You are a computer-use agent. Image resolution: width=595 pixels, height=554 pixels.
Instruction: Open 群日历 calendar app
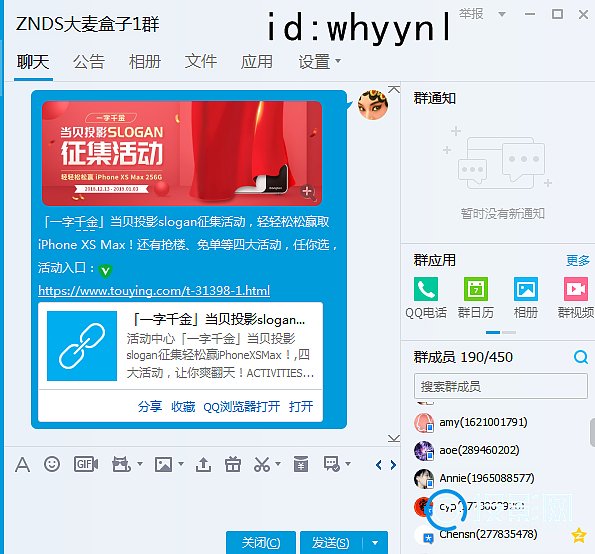click(476, 289)
